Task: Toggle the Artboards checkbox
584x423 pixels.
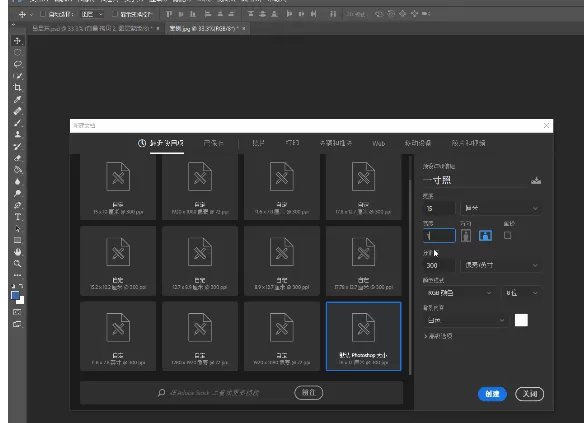Action: click(x=507, y=235)
